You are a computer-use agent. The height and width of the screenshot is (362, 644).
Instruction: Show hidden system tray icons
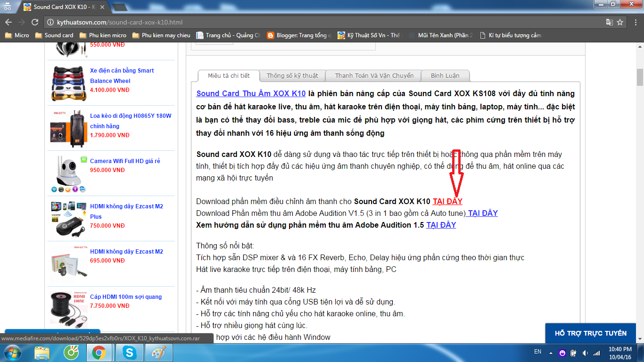coord(550,353)
